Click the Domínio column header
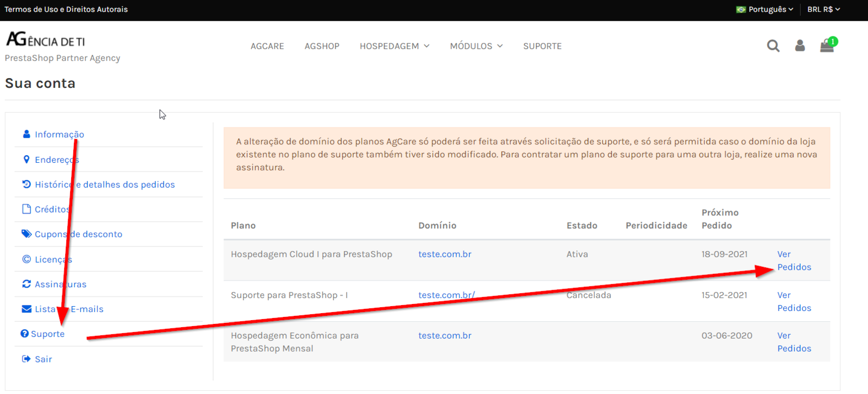The height and width of the screenshot is (394, 868). point(437,225)
